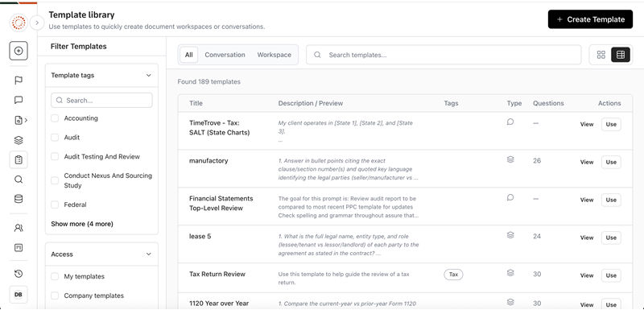Click Use for the lease 5 template

[x=611, y=238]
